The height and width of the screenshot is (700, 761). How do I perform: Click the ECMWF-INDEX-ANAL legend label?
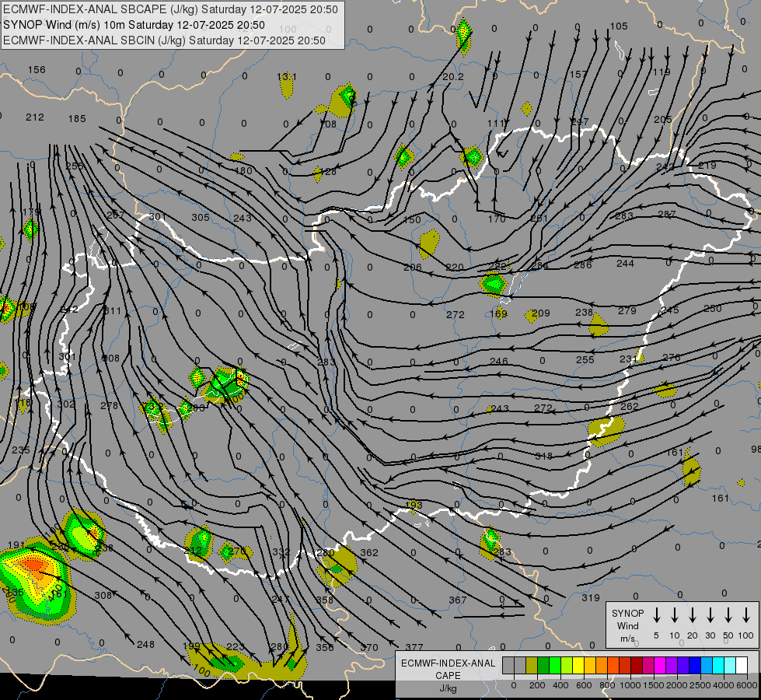[x=448, y=663]
